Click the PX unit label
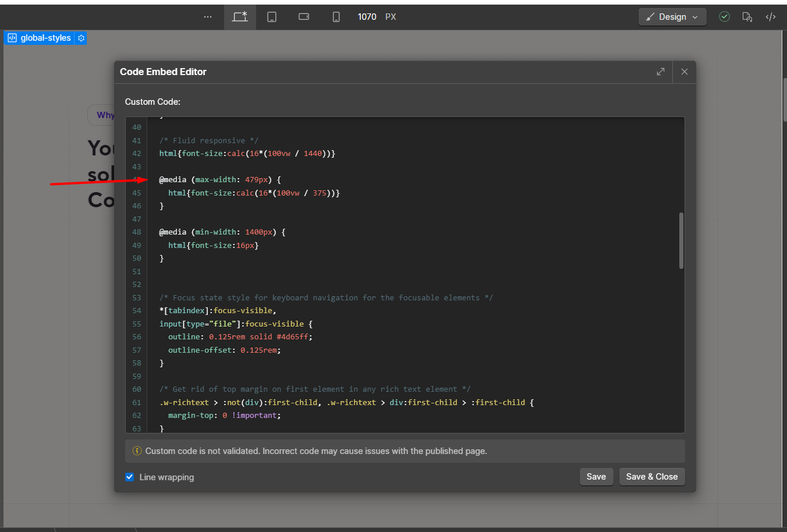 [x=391, y=17]
